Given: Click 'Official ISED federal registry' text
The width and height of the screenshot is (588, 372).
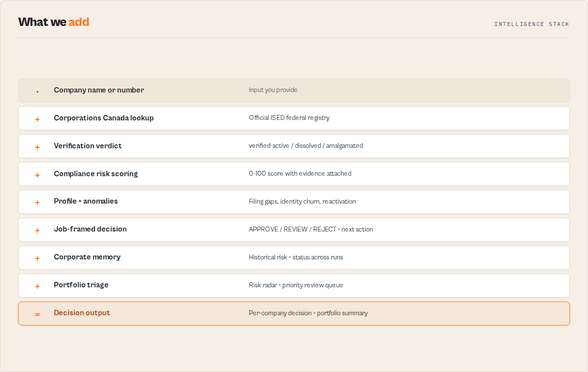Looking at the screenshot, I should point(289,118).
